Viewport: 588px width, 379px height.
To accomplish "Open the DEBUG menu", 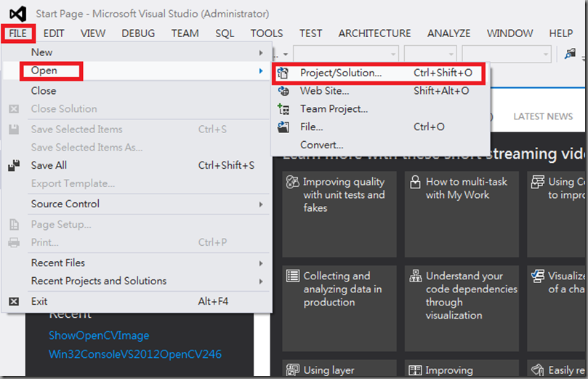I will pyautogui.click(x=138, y=33).
